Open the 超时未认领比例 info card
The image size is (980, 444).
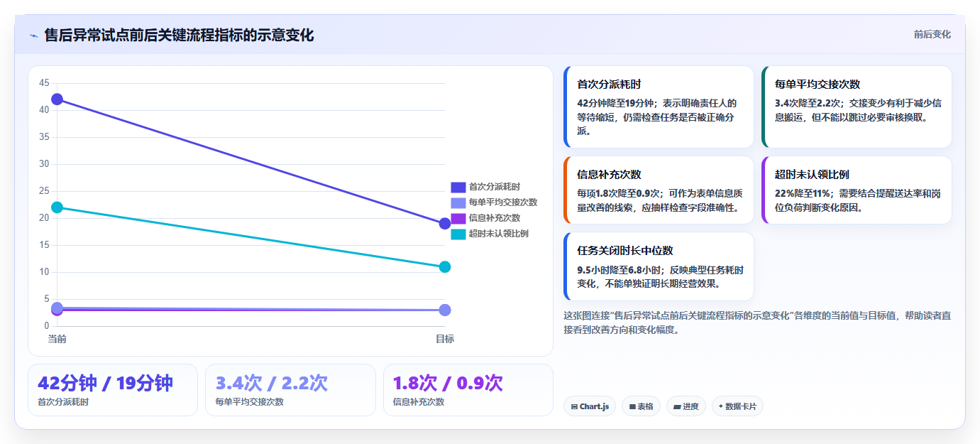coord(857,190)
